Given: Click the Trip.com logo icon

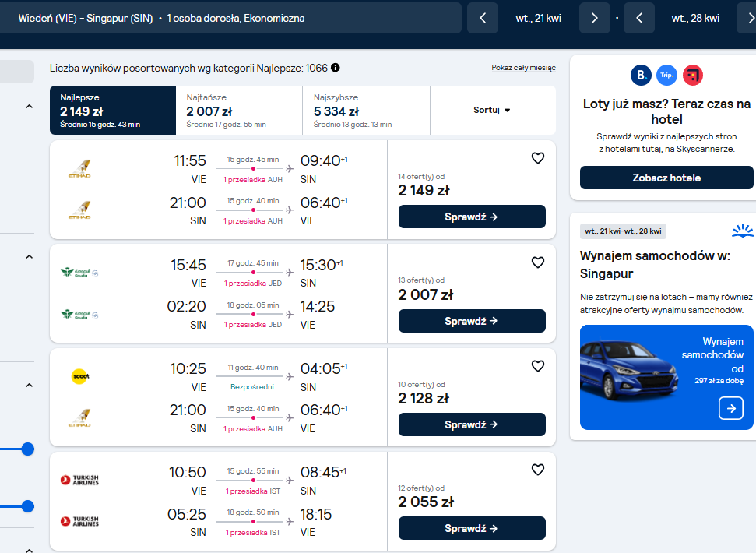Looking at the screenshot, I should 666,76.
